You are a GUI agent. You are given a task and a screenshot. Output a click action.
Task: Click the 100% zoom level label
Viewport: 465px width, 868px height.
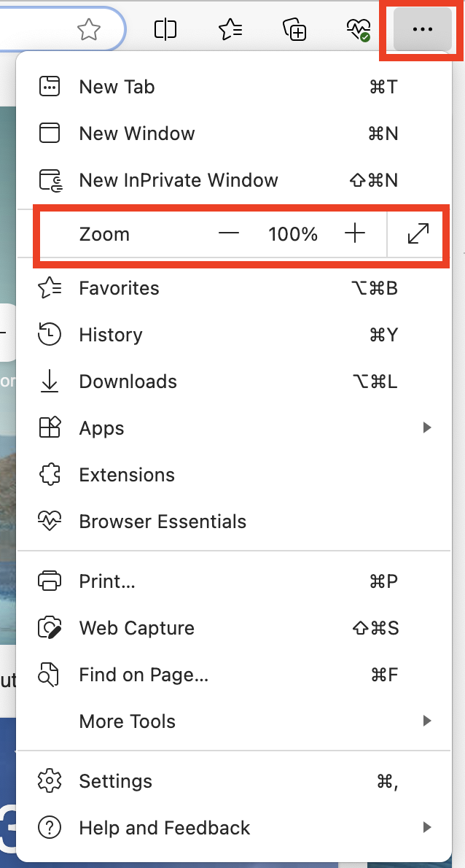(x=292, y=233)
